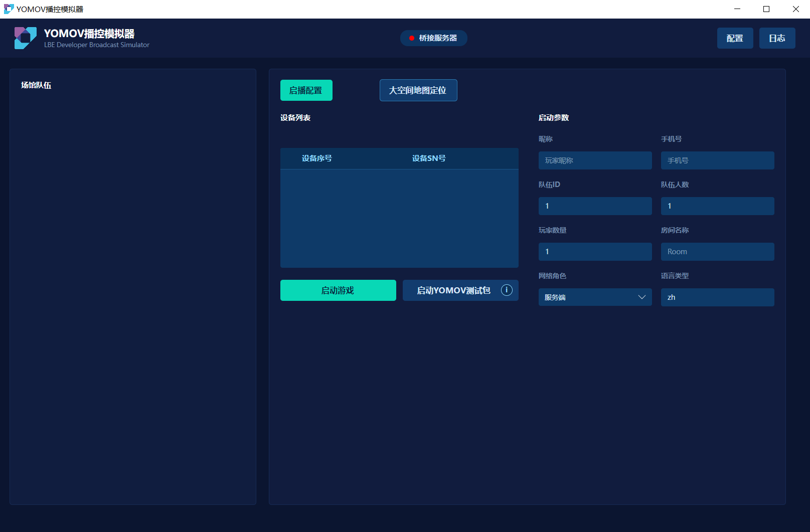This screenshot has width=810, height=532.
Task: Click the 启动游戏 button
Action: pos(338,290)
